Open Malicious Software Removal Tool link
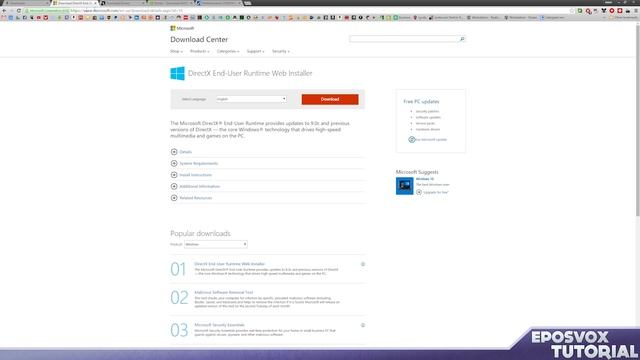640x360 pixels. click(224, 292)
